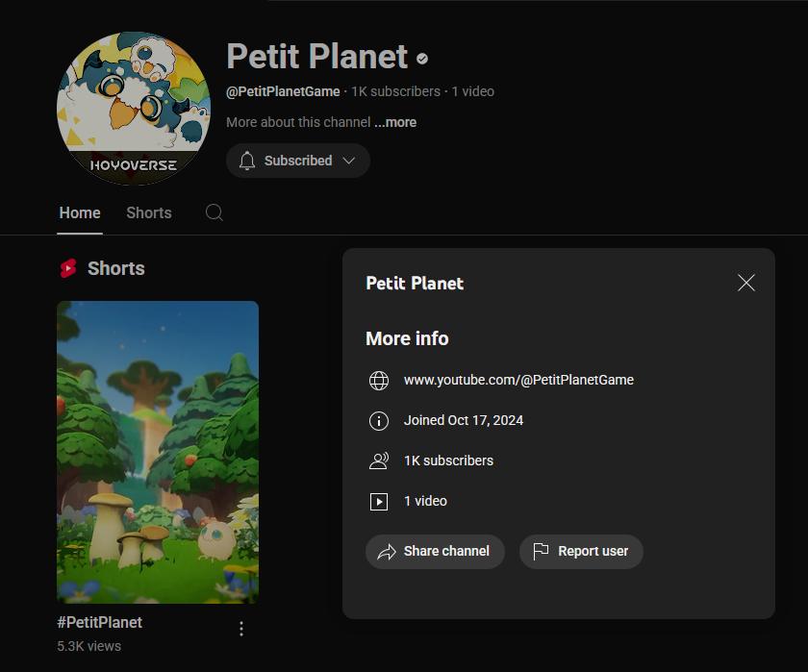
Task: Open the www.youtube.com/@PetitPlanetGame link
Action: (x=518, y=380)
